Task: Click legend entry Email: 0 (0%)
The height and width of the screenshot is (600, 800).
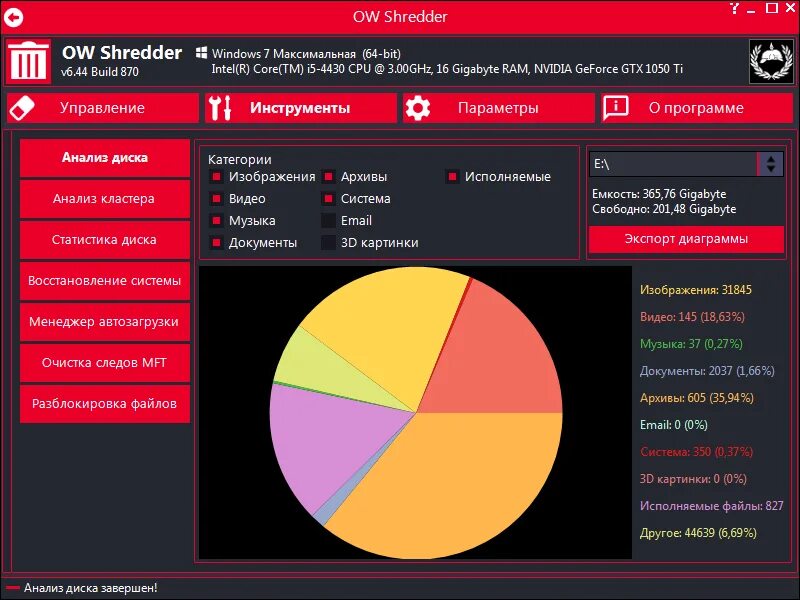Action: 673,425
